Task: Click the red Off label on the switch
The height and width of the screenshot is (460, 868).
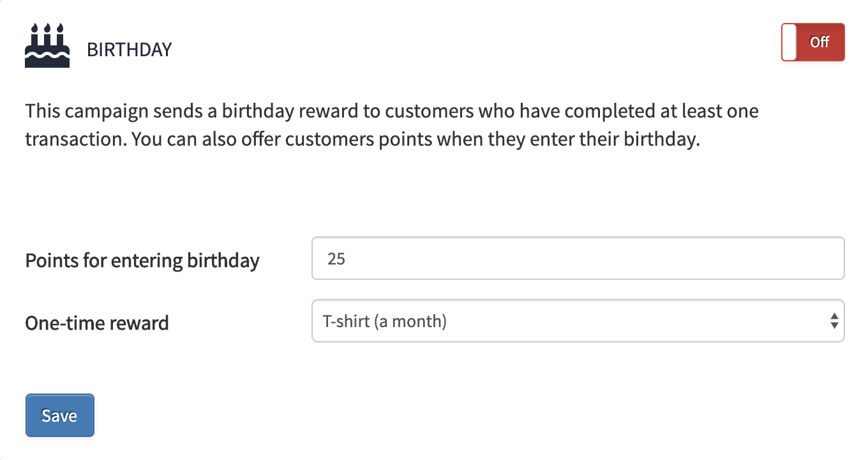Action: pyautogui.click(x=819, y=42)
